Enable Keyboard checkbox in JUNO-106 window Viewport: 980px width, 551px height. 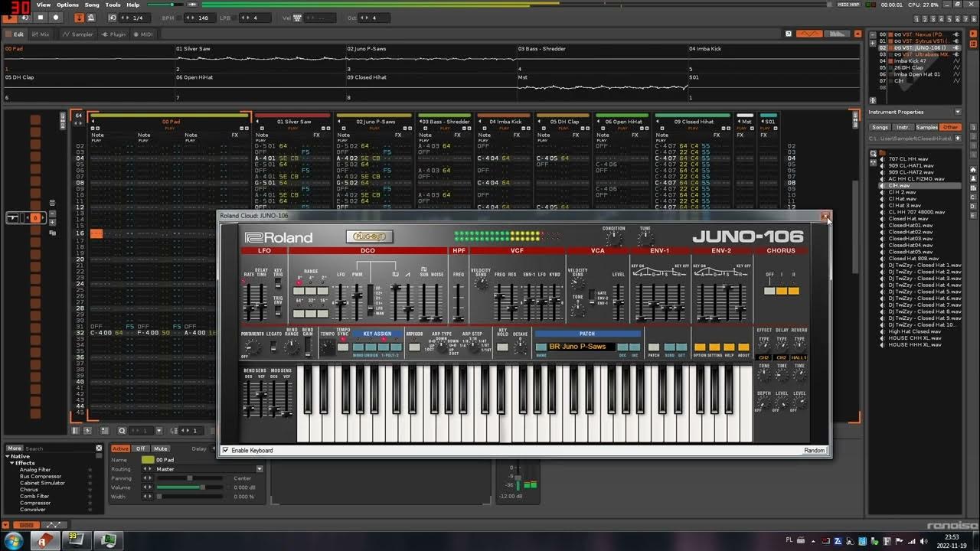tap(225, 451)
